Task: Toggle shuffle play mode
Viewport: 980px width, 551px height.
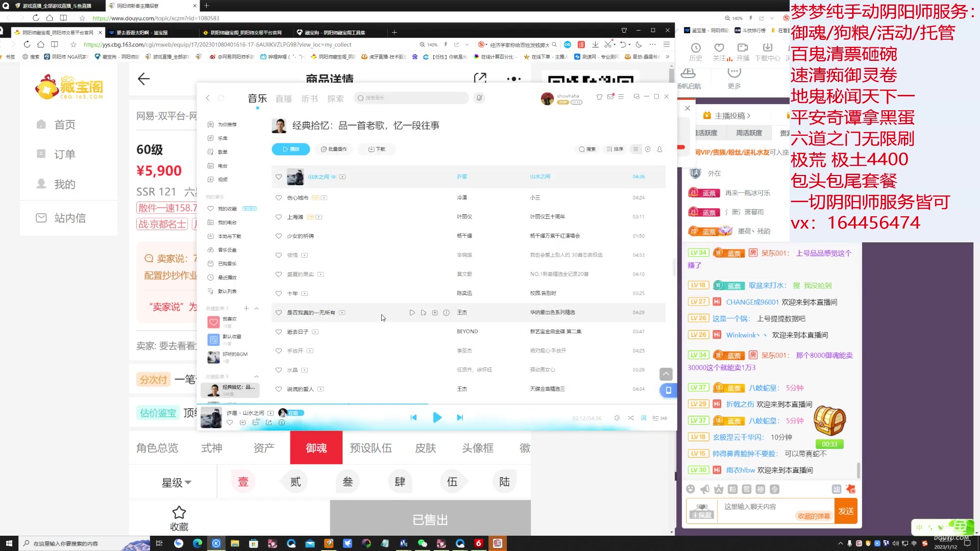Action: [631, 418]
